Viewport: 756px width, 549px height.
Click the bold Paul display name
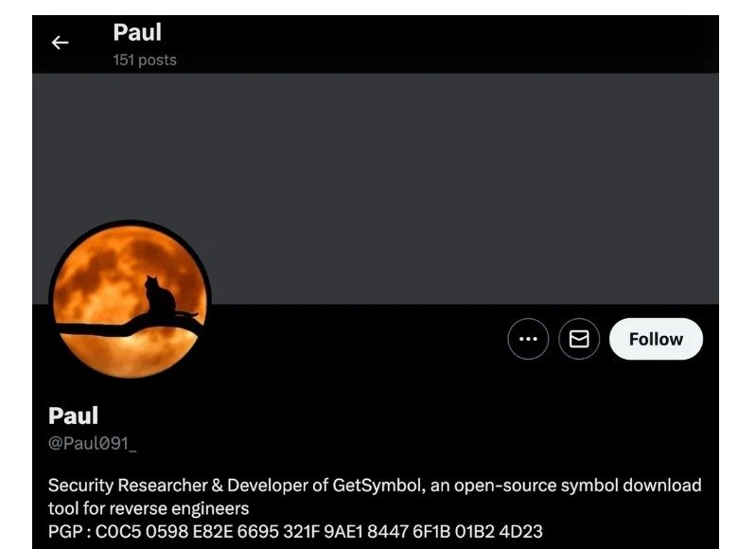(73, 416)
